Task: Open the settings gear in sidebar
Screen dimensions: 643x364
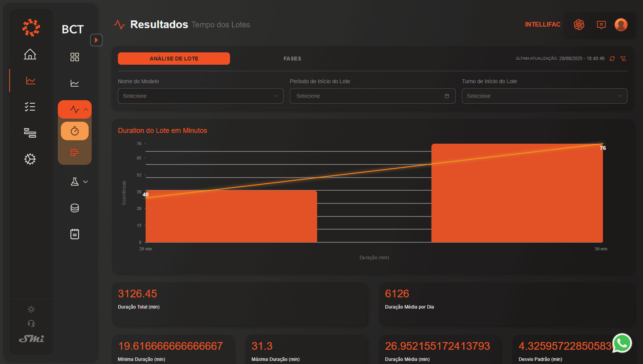Action: click(30, 159)
